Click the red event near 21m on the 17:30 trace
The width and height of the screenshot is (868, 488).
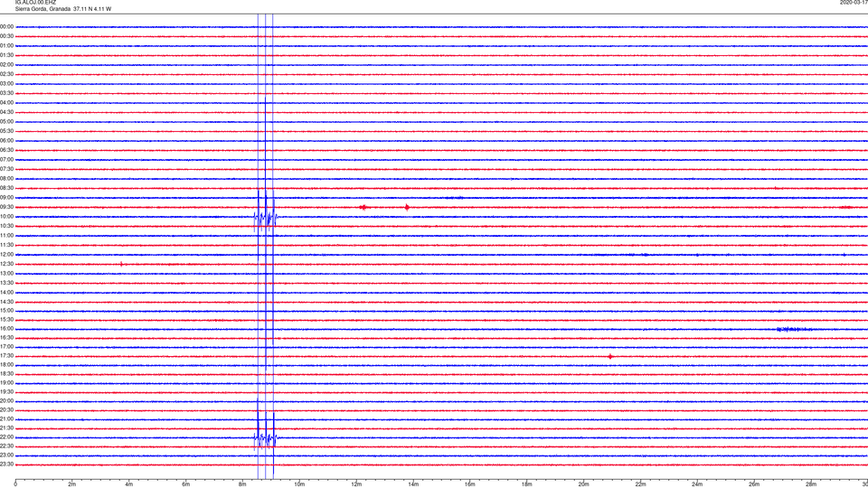(x=610, y=356)
